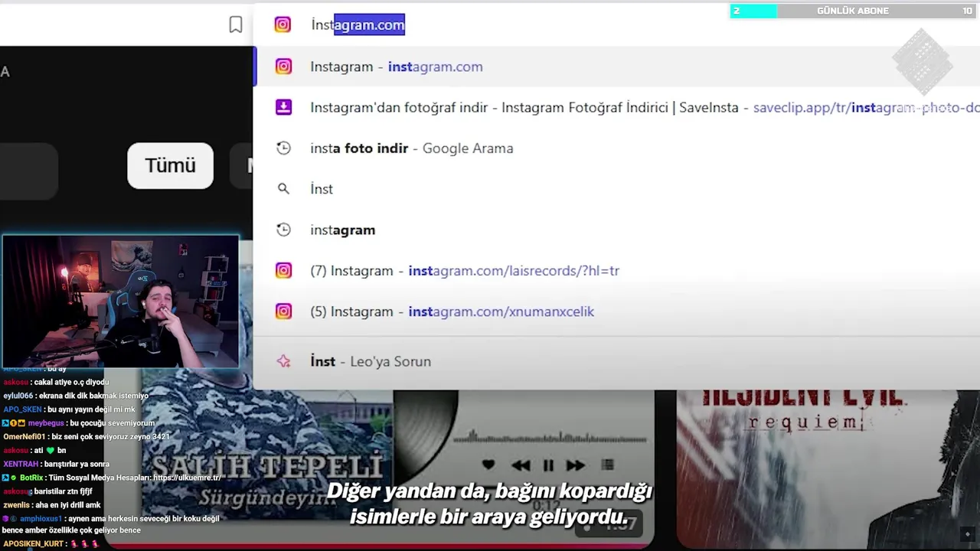Click the fast-forward button in the music player
This screenshot has width=980, height=551.
coord(576,465)
